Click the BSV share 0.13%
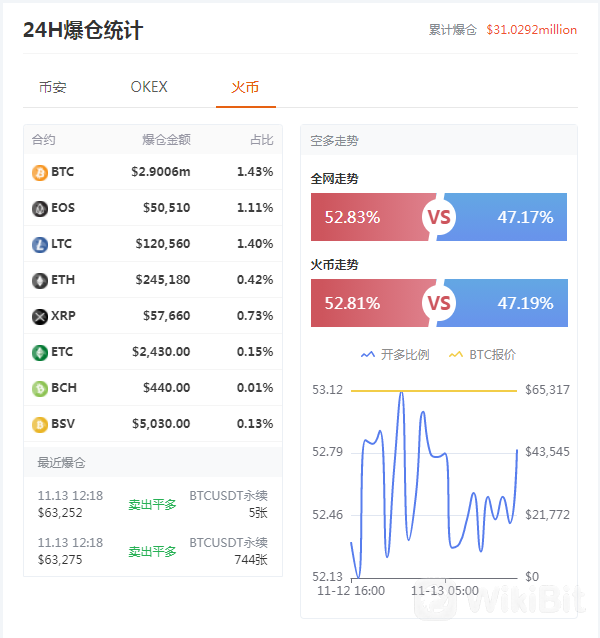 (255, 424)
